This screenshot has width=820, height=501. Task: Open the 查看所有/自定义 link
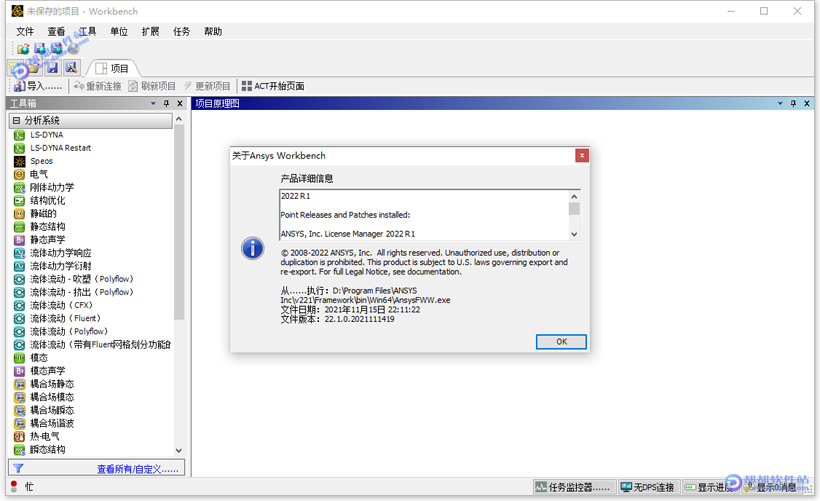pyautogui.click(x=138, y=469)
